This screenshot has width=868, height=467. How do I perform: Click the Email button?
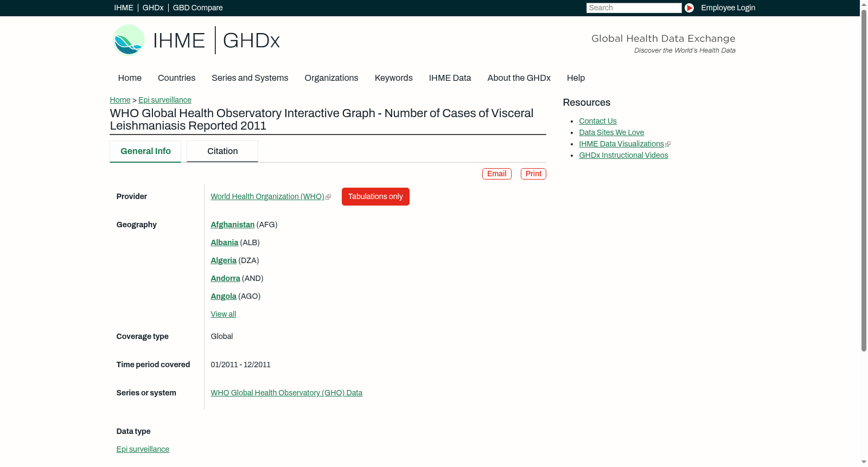click(x=497, y=174)
